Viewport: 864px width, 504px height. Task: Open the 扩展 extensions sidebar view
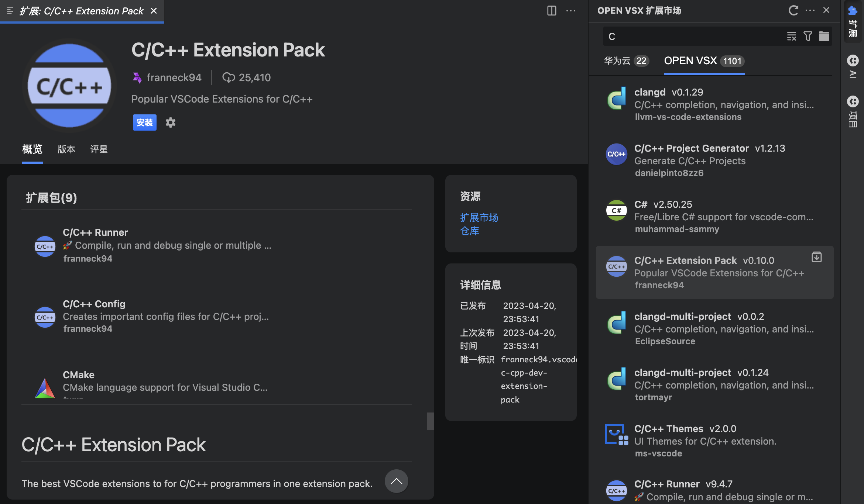[853, 21]
